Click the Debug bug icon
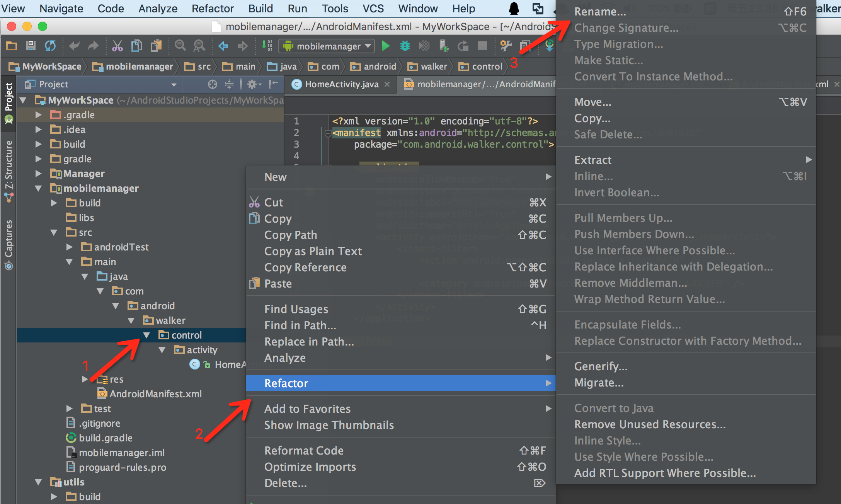This screenshot has width=841, height=504. click(405, 46)
